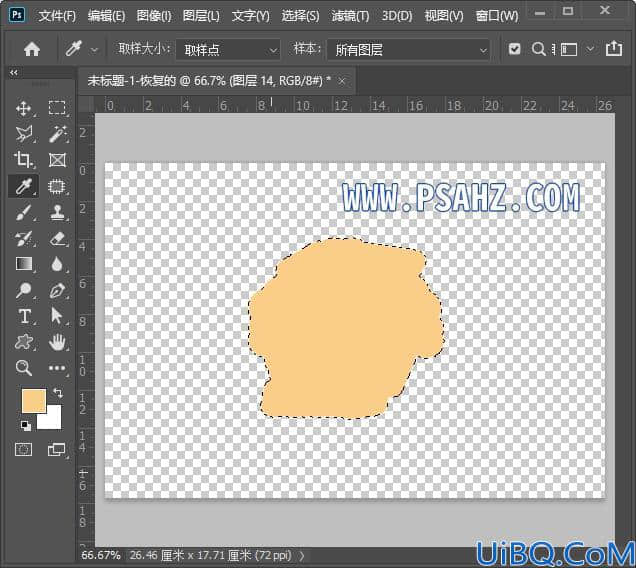Select the History Brush tool
The width and height of the screenshot is (636, 568).
coord(24,239)
